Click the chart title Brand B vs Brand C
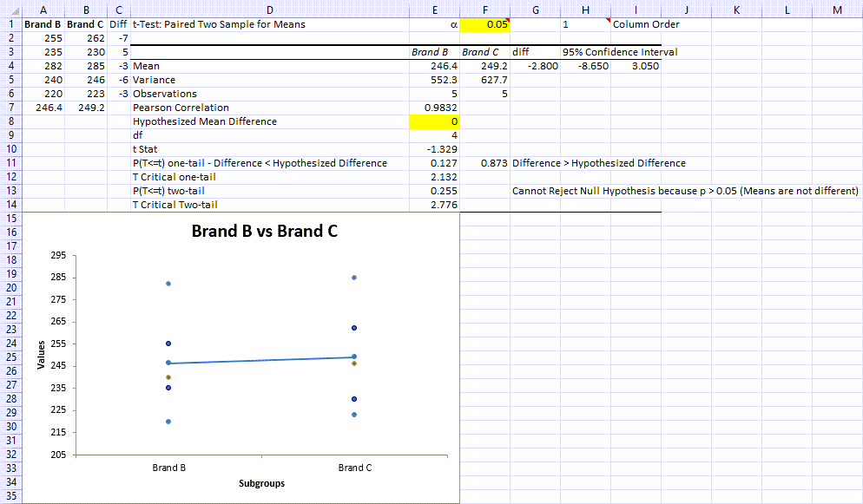 (264, 232)
